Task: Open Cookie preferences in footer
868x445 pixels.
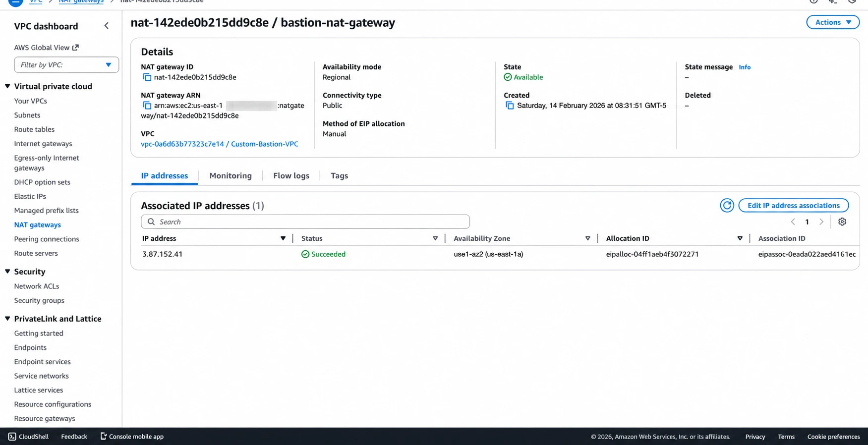Action: 833,437
